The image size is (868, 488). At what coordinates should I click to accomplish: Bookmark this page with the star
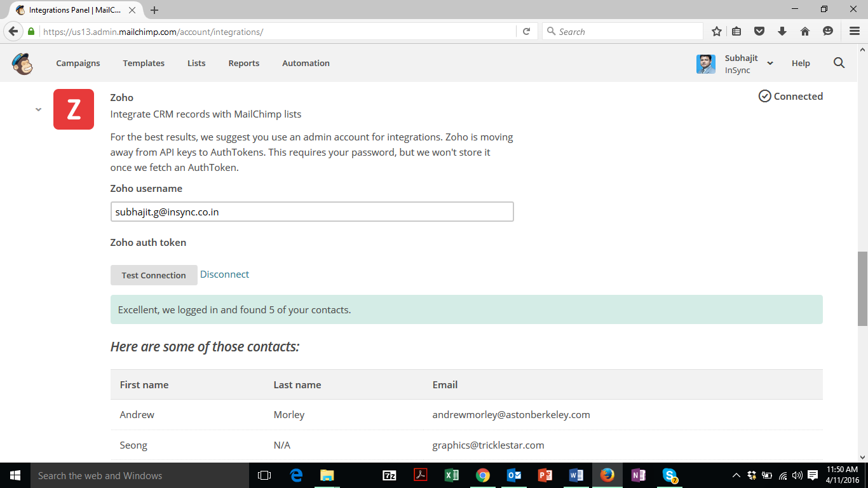[717, 31]
